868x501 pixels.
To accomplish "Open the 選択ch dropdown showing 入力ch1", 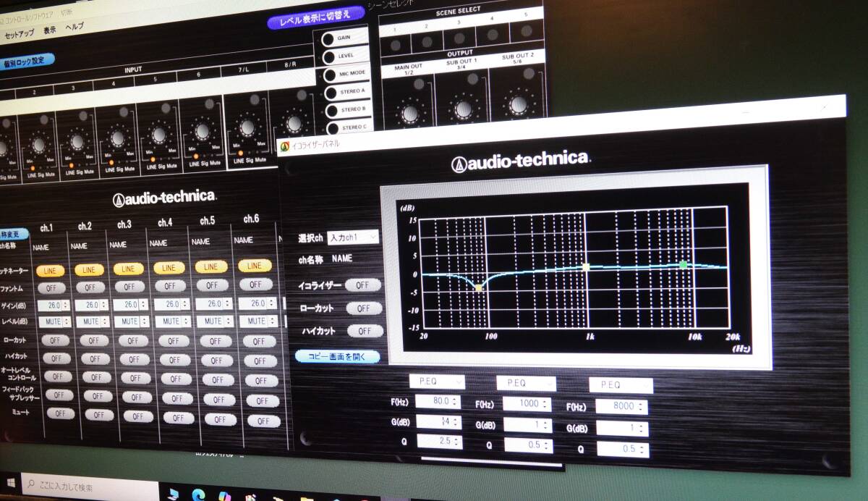I will pos(353,237).
